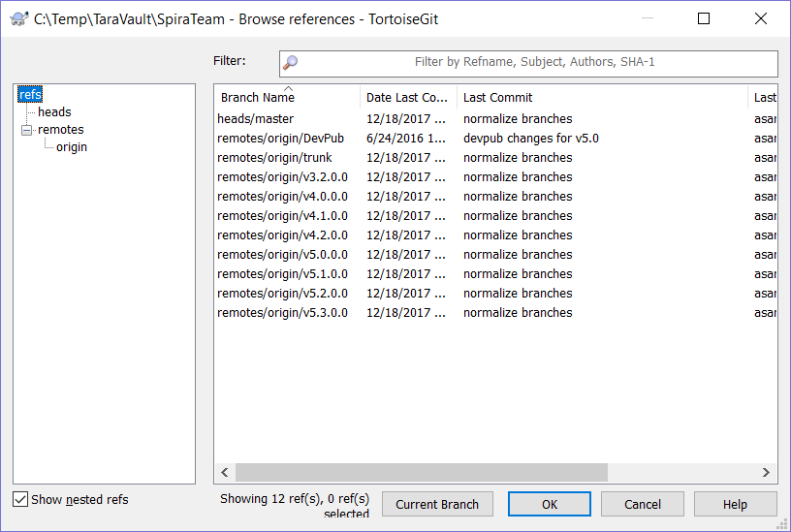
Task: Click the TortoiseGit turtle icon in title bar
Action: click(x=18, y=18)
